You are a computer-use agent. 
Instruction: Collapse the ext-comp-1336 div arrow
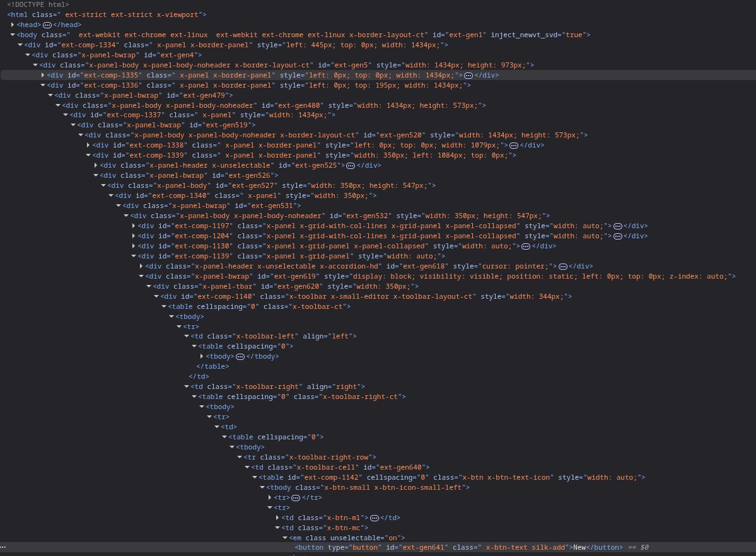click(43, 85)
